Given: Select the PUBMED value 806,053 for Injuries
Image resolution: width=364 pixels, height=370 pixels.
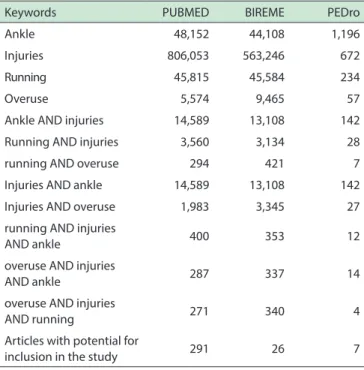Looking at the screenshot, I should tap(188, 56).
